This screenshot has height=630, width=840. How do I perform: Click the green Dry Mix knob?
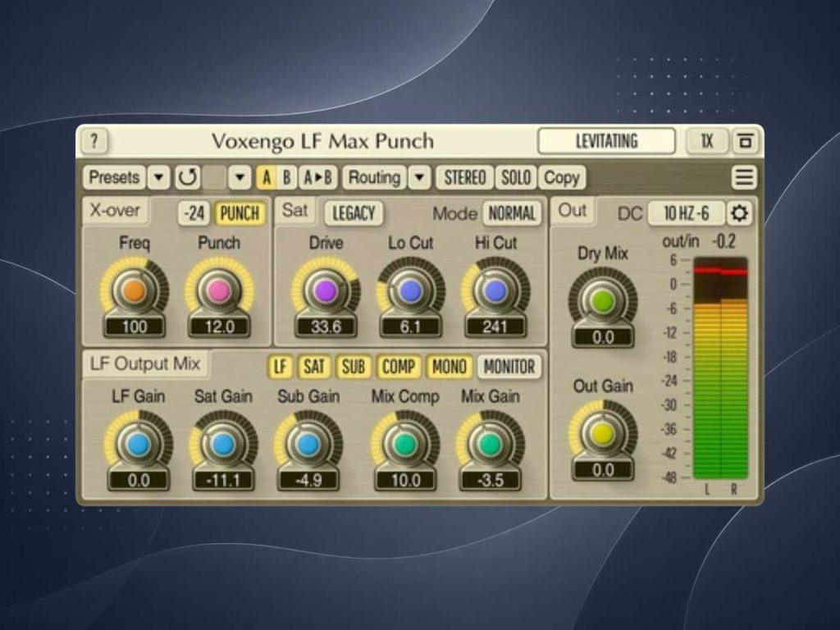(603, 302)
